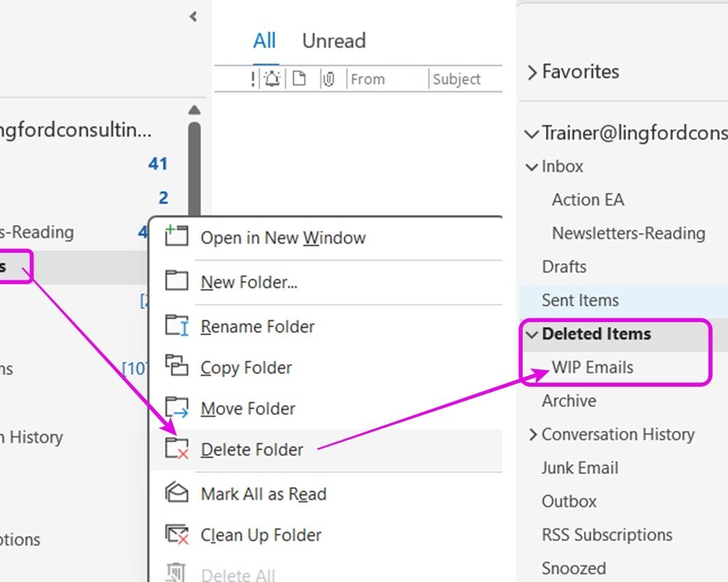Select the All messages tab

point(264,41)
